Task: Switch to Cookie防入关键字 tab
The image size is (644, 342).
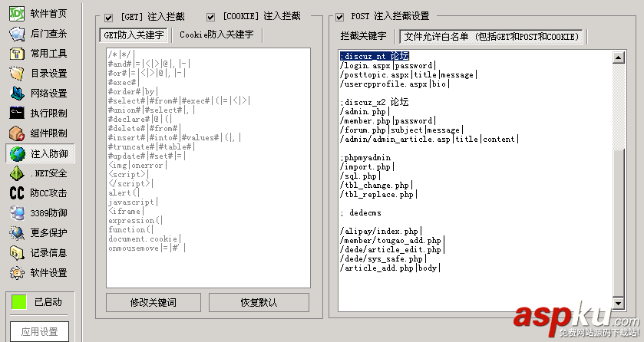Action: coord(216,35)
